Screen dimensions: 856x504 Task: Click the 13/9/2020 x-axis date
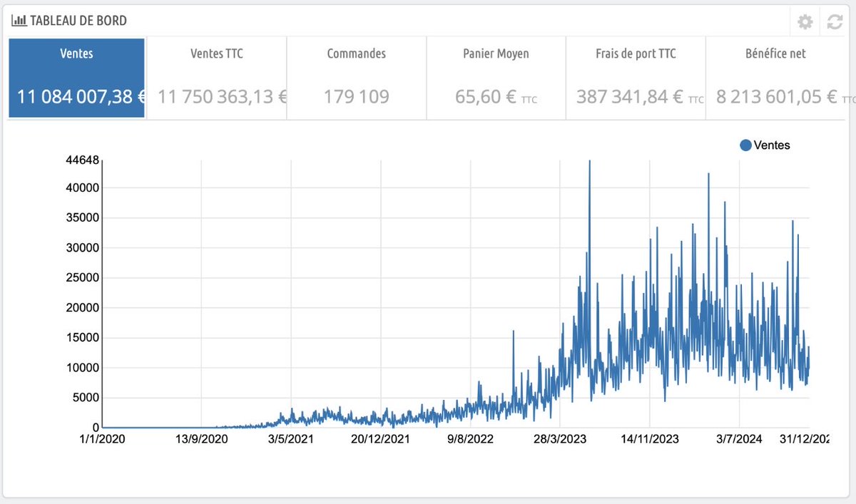[x=201, y=439]
